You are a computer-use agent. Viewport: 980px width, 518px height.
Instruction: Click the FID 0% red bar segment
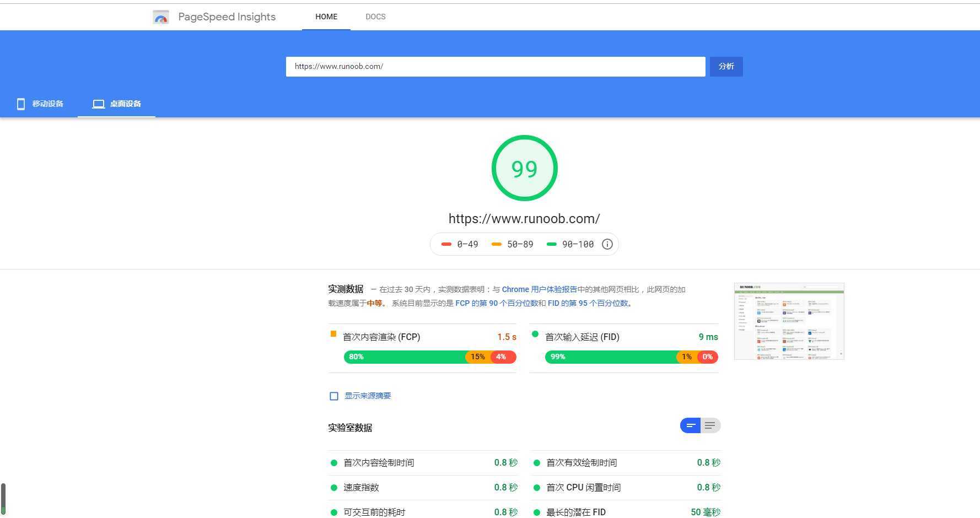coord(708,357)
